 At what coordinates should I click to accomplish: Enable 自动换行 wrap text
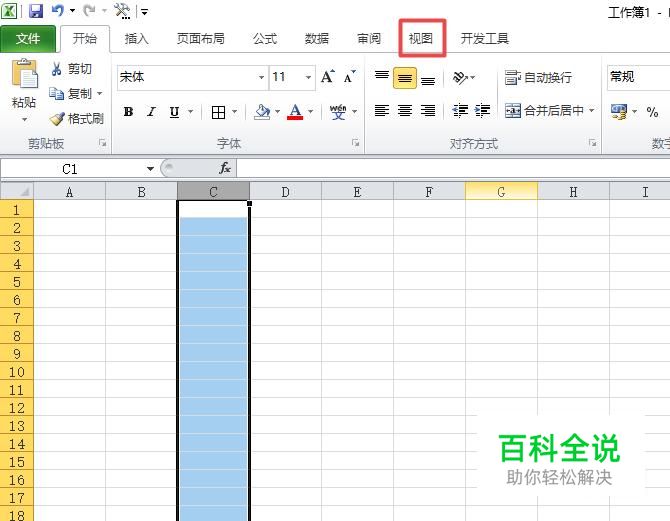tap(538, 78)
